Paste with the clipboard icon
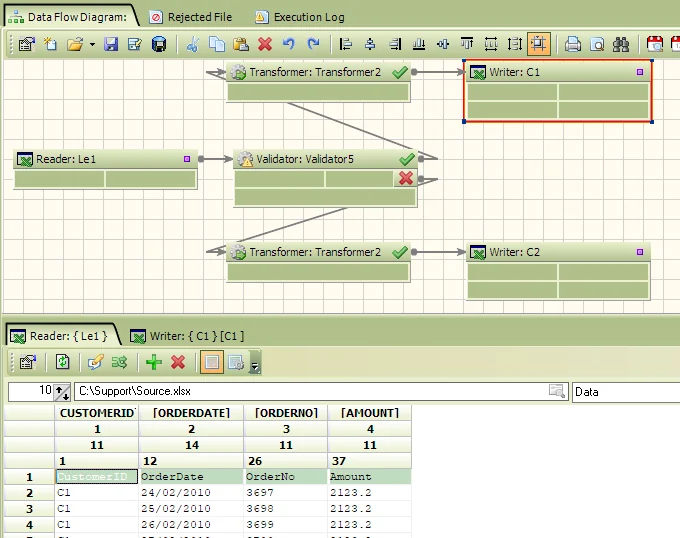680x538 pixels. 241,44
